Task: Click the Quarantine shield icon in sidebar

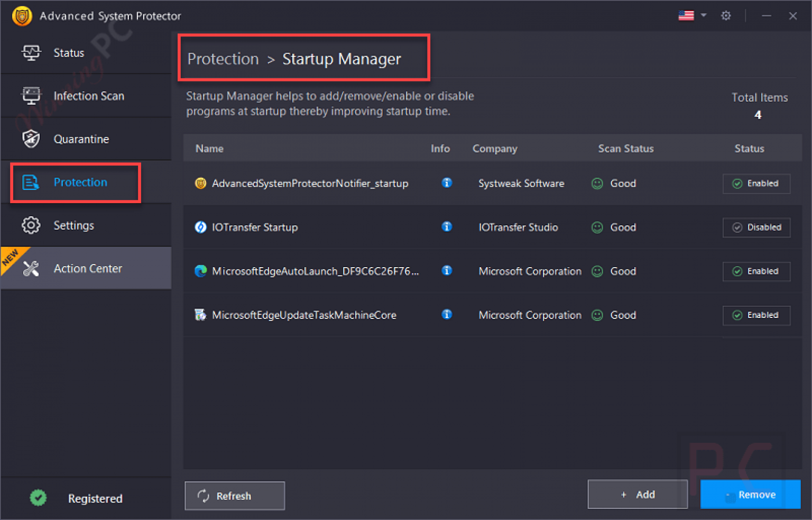Action: [31, 139]
